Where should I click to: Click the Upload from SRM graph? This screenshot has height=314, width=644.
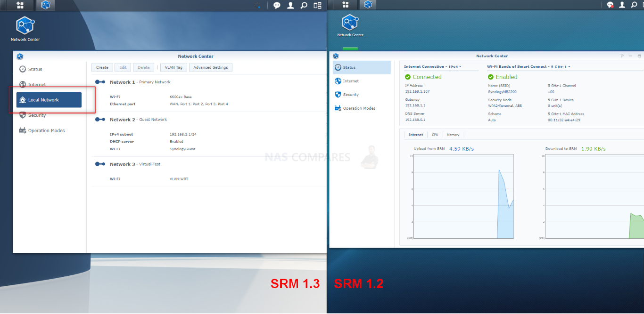[x=464, y=196]
